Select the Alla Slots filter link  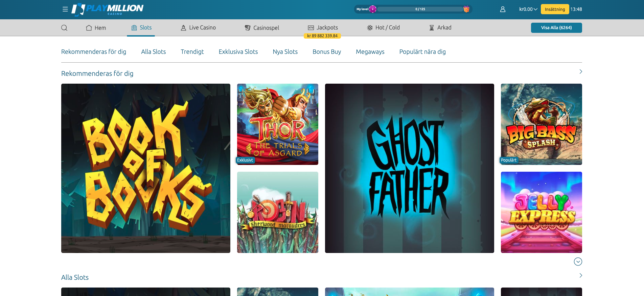pyautogui.click(x=154, y=52)
